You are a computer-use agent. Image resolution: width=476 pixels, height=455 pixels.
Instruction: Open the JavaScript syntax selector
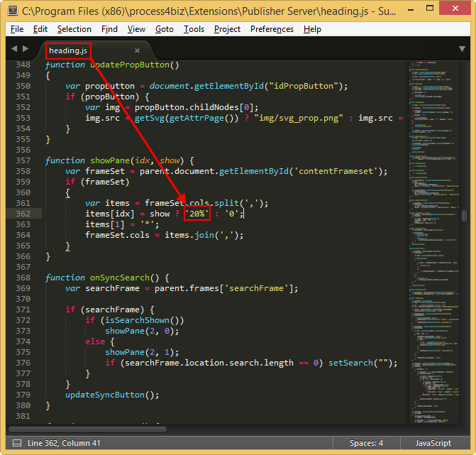433,443
